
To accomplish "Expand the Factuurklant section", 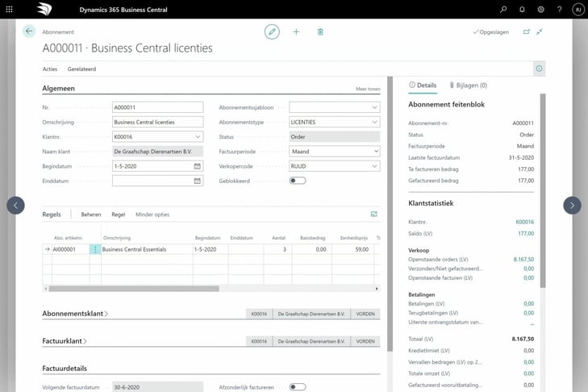I will (x=65, y=341).
